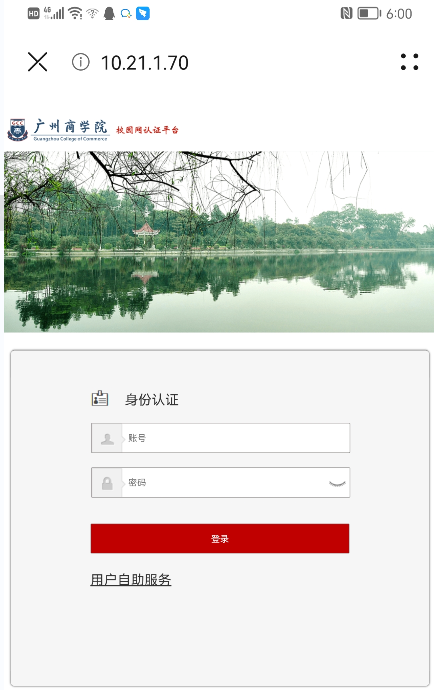This screenshot has height=690, width=434.
Task: Open the four-dot browser menu
Action: pos(409,62)
